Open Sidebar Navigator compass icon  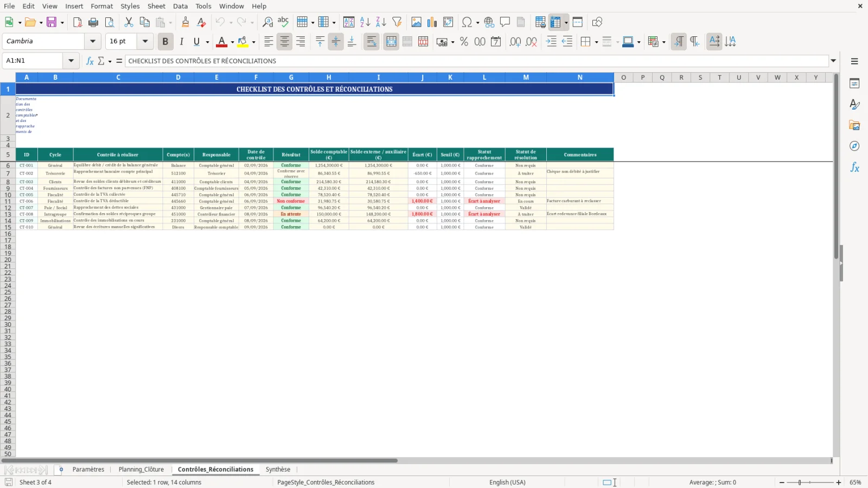pyautogui.click(x=854, y=146)
